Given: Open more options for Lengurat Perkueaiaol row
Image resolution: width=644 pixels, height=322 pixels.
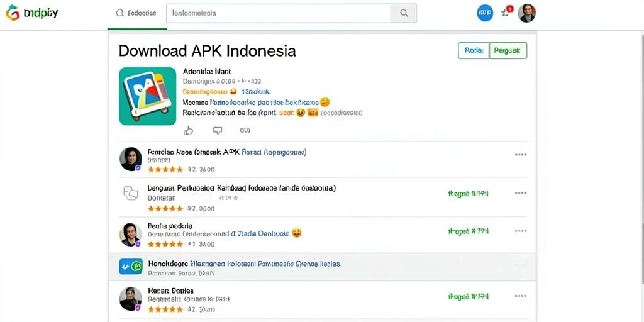Looking at the screenshot, I should [x=520, y=193].
